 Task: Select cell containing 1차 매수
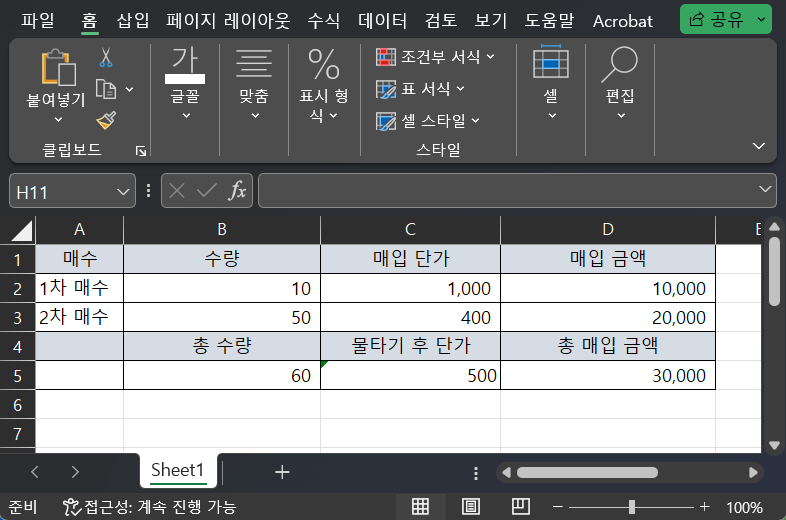pos(79,288)
